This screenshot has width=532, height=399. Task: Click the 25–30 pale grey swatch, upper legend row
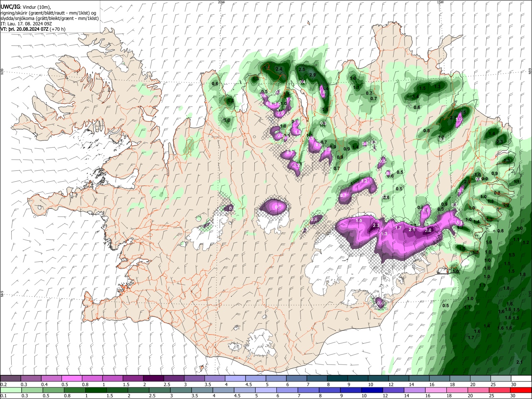(501, 379)
